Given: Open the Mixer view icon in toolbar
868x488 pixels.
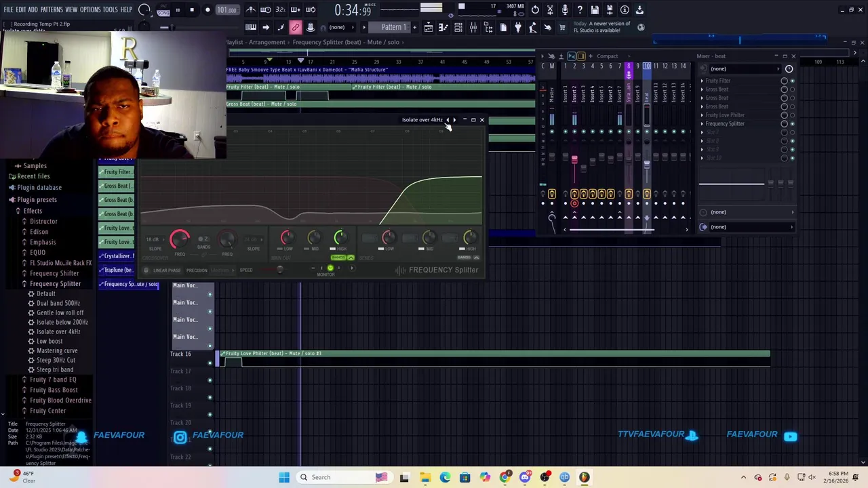Looking at the screenshot, I should (x=473, y=27).
